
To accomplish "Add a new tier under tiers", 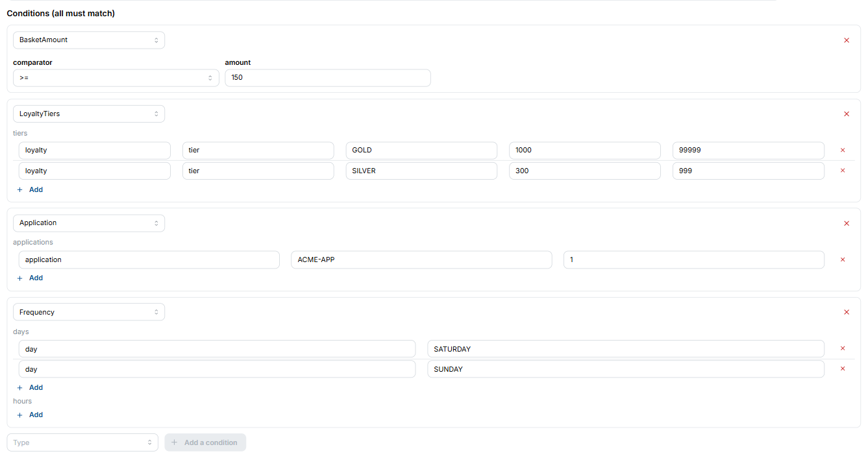I will (30, 189).
